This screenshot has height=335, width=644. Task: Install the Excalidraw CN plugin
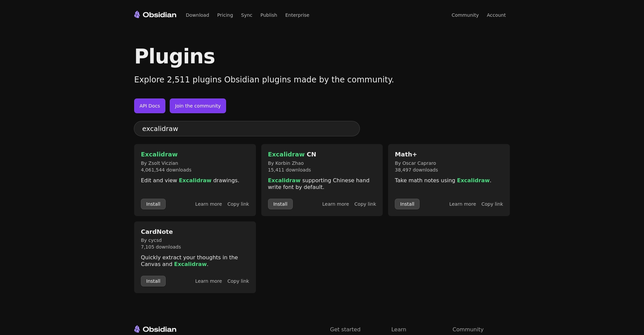coord(280,204)
